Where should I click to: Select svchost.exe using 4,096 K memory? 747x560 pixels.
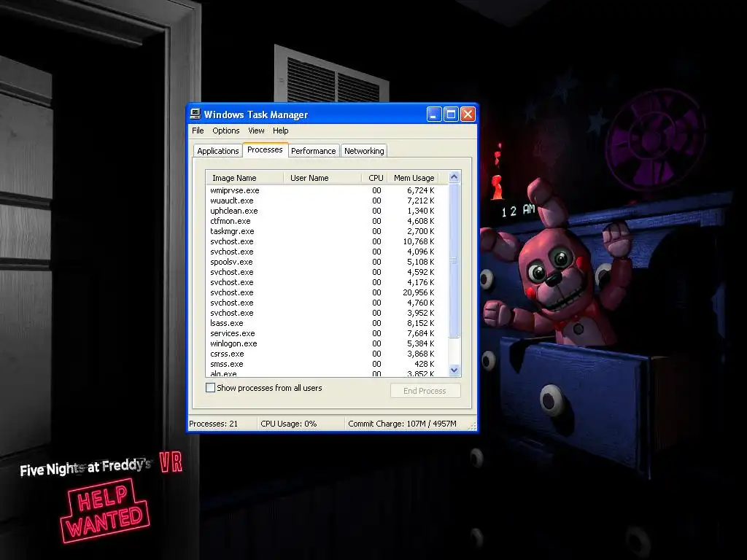[x=327, y=252]
